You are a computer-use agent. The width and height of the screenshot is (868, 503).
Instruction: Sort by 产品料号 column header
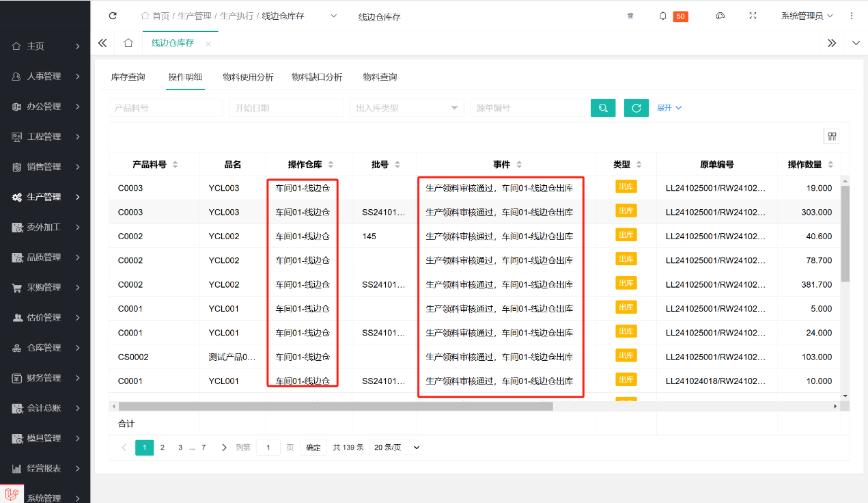(x=154, y=165)
